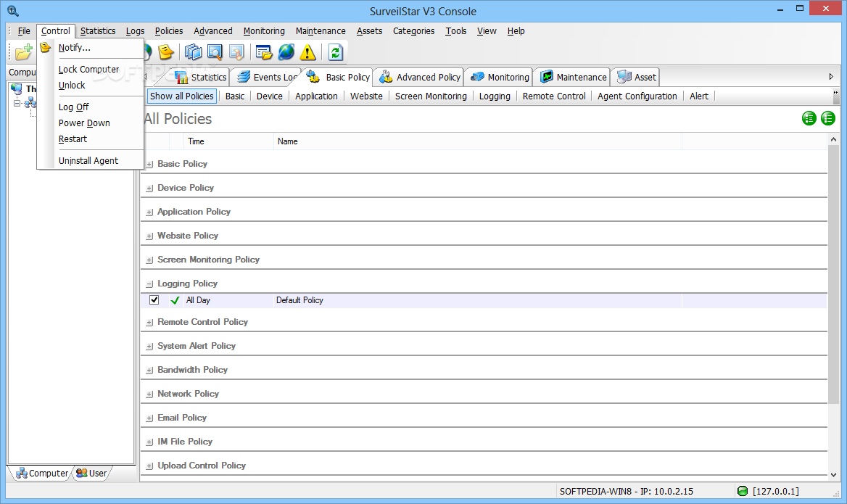Open the Statistics menu

98,30
